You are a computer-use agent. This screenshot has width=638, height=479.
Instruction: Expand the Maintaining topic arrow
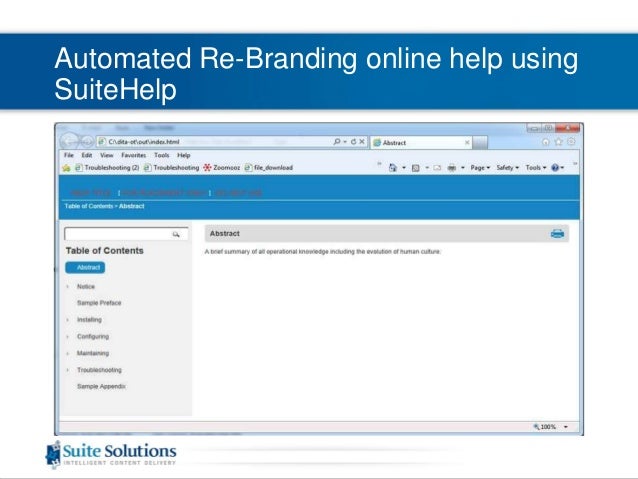(x=68, y=353)
